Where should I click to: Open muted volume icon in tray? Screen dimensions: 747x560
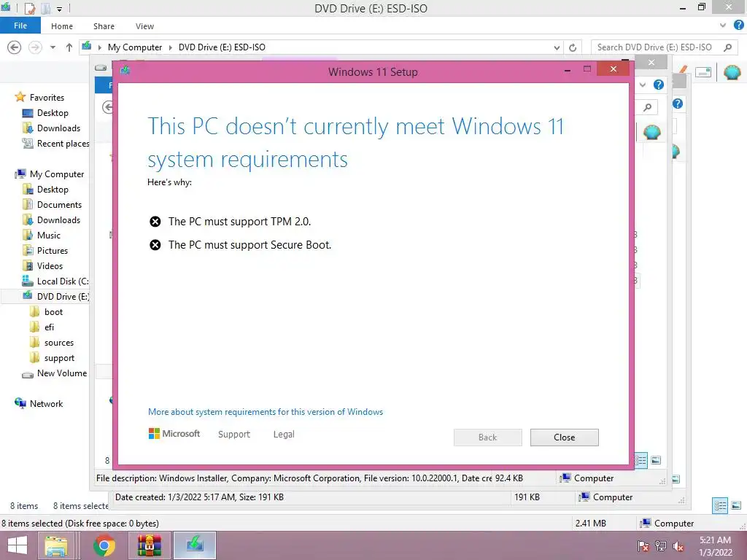[x=678, y=546]
